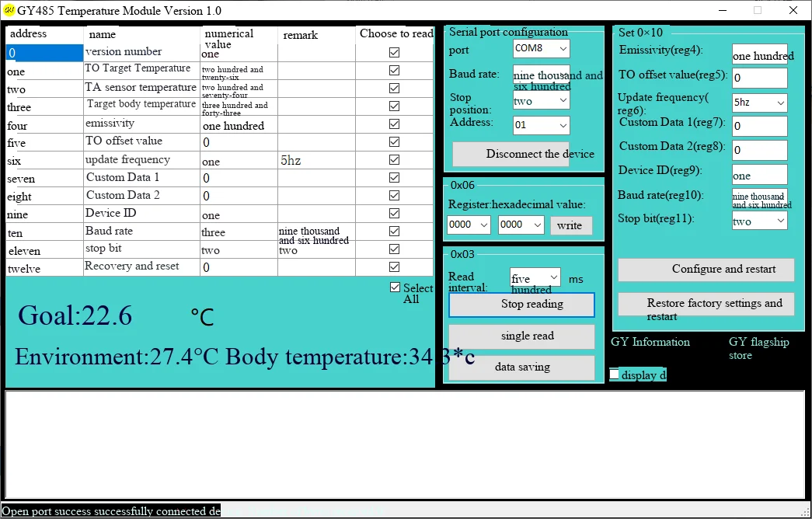Open the Read interval dropdown
The height and width of the screenshot is (519, 812).
[535, 277]
